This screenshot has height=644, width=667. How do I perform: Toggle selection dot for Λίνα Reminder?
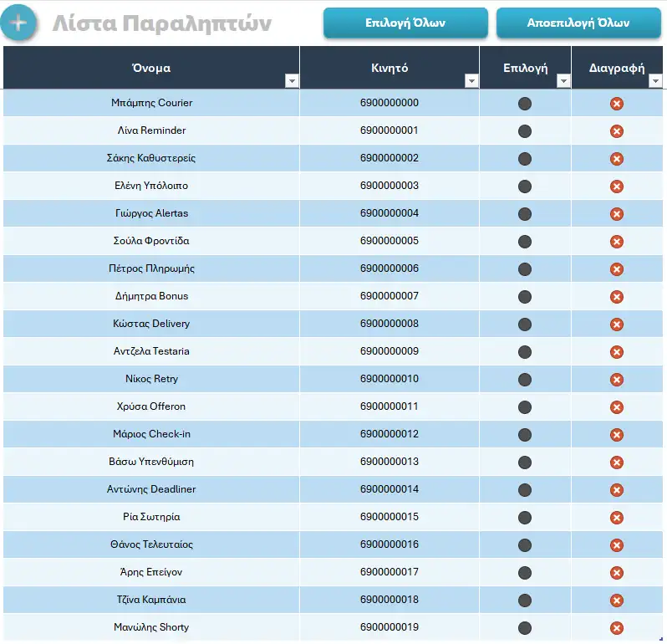[x=525, y=131]
